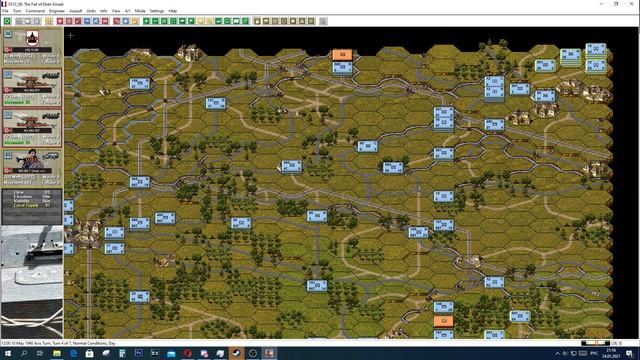This screenshot has height=360, width=640.
Task: Click the red heart-shaped toolbar icon
Action: (60, 21)
